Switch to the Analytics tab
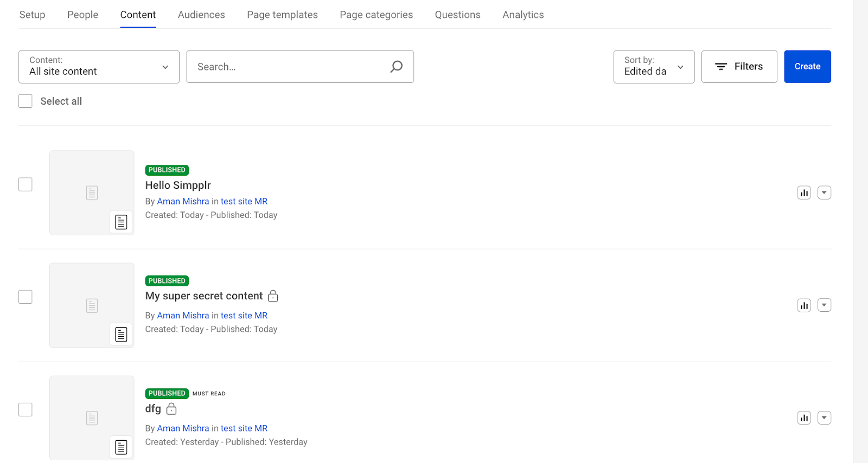Viewport: 868px width, 463px height. (x=522, y=15)
